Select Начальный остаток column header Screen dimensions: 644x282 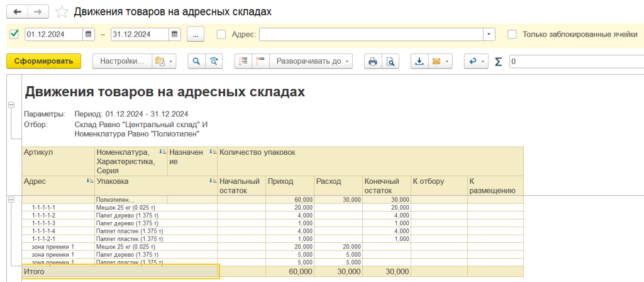click(x=241, y=186)
